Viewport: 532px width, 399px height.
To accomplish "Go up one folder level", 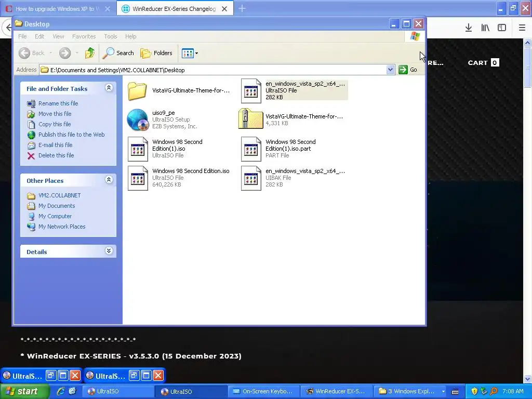I will [x=89, y=53].
